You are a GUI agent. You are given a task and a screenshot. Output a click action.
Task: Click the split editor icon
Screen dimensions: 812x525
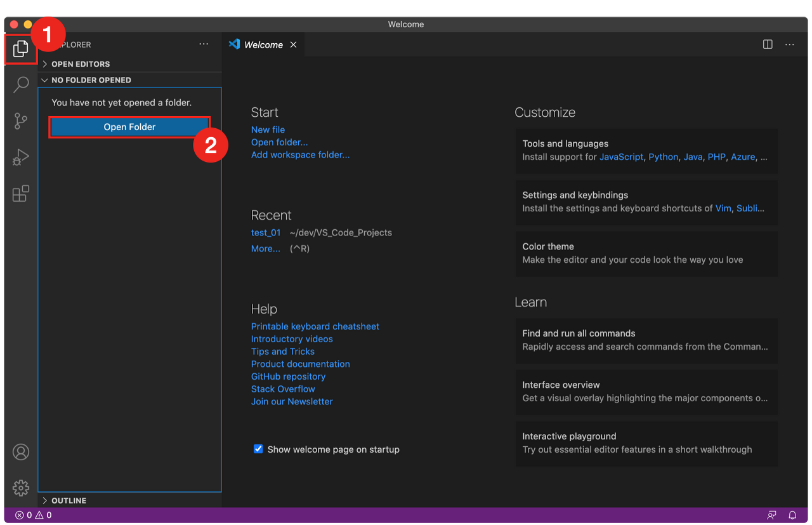click(x=768, y=44)
